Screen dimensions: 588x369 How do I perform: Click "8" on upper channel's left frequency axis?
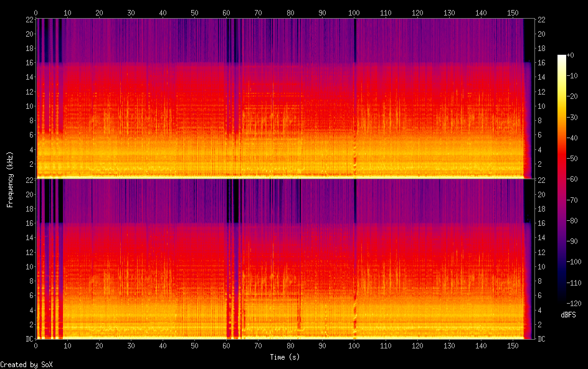point(32,121)
